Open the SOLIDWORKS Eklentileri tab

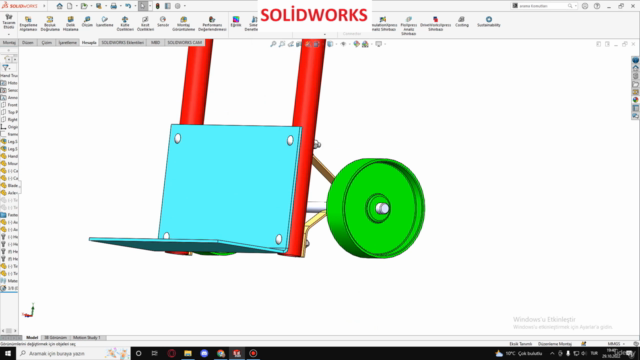(x=122, y=42)
